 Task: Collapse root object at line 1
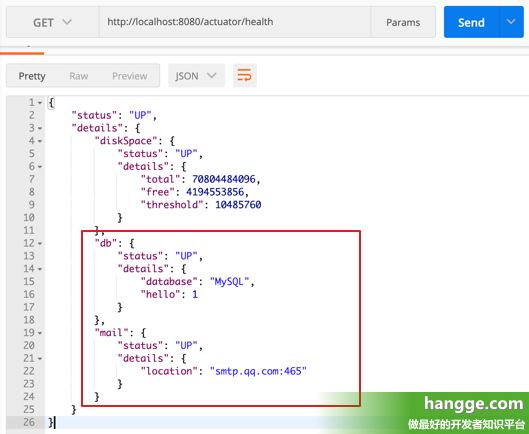click(40, 102)
